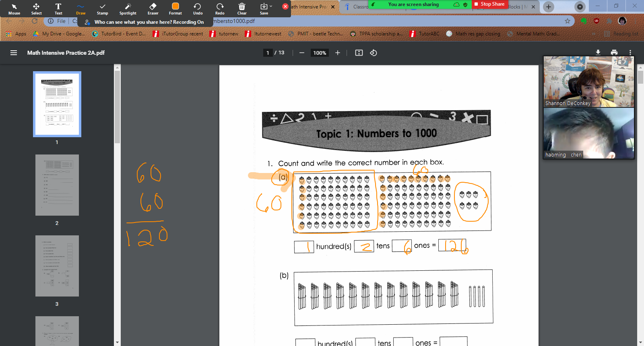Screen dimensions: 644x346
Task: Click the 'Math Intensive Practice 2A.pdf' title
Action: pos(66,53)
